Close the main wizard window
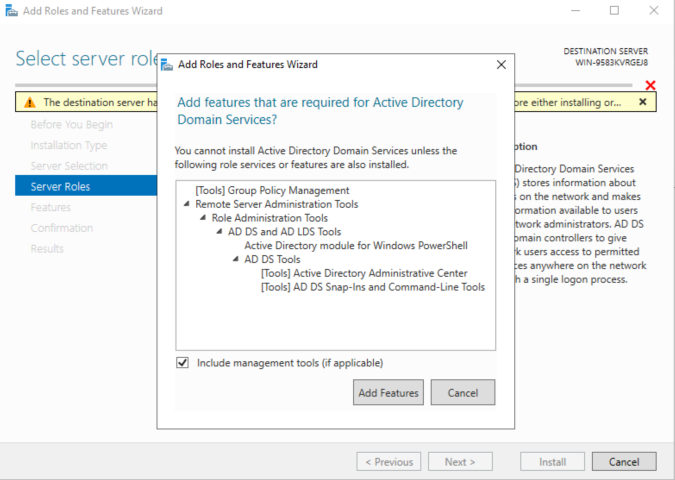 tap(654, 10)
